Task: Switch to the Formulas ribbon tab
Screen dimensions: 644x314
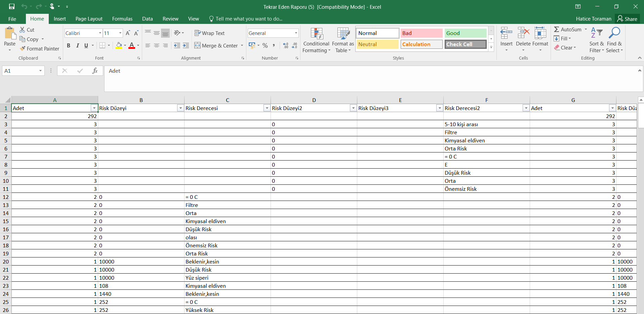Action: pos(122,19)
